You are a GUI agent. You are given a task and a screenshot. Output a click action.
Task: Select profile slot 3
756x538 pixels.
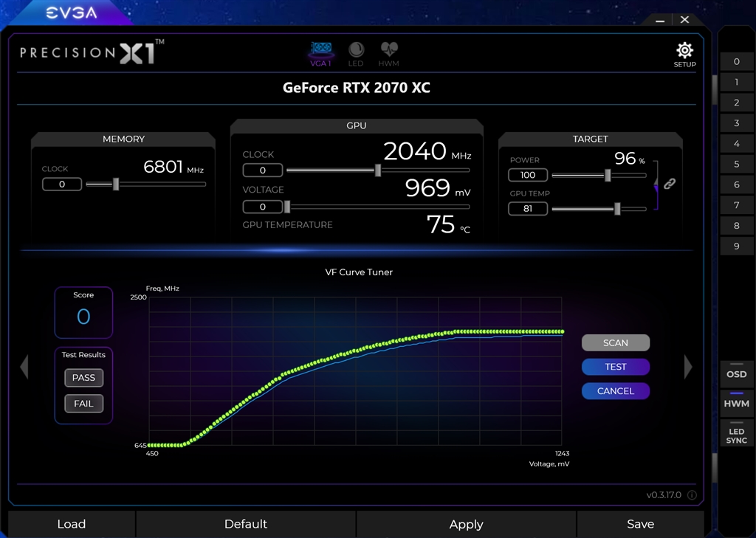[736, 123]
